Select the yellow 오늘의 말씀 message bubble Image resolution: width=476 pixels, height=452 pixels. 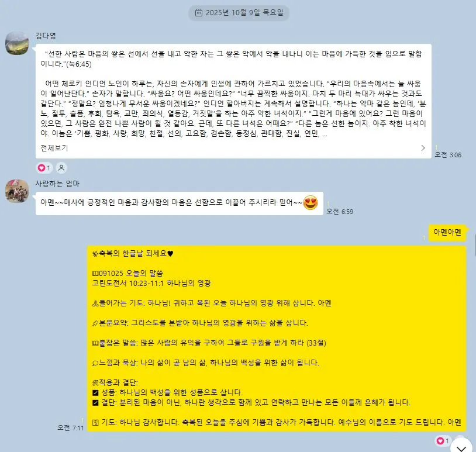pyautogui.click(x=277, y=339)
